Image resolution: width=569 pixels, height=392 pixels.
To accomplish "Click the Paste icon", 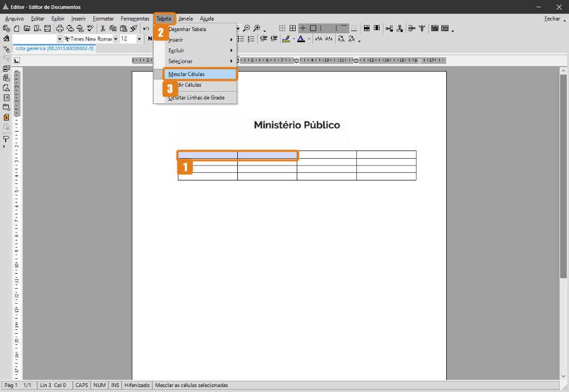I will (x=123, y=28).
